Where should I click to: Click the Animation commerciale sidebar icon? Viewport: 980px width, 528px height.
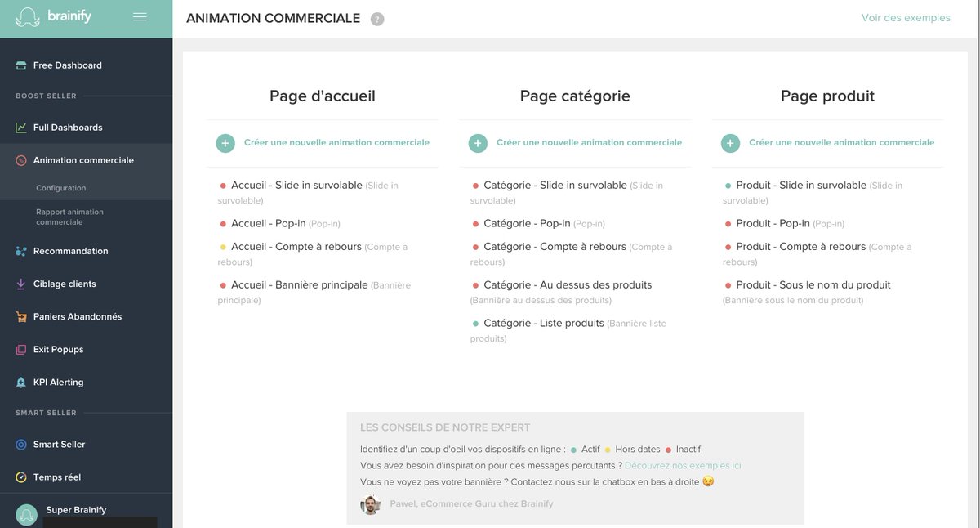(x=21, y=160)
